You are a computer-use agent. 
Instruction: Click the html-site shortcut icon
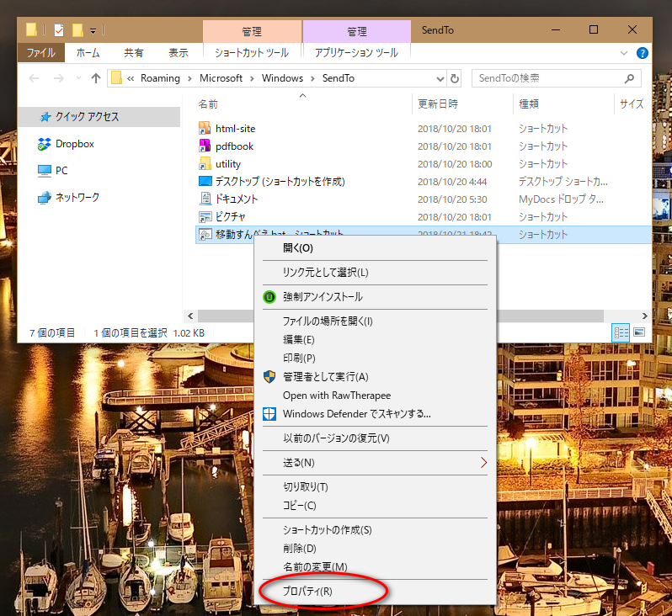click(x=205, y=129)
